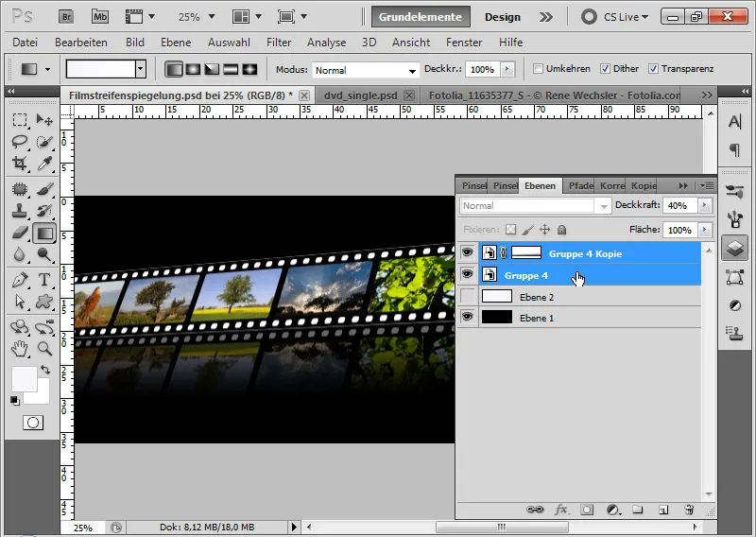Screen dimensions: 756x537
Task: Switch to the Design workspace
Action: (x=503, y=17)
